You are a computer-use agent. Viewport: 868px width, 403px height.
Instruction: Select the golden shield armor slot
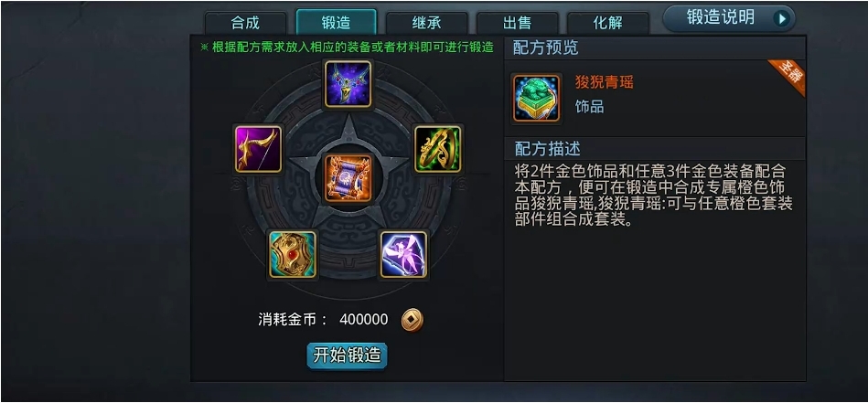pos(293,254)
